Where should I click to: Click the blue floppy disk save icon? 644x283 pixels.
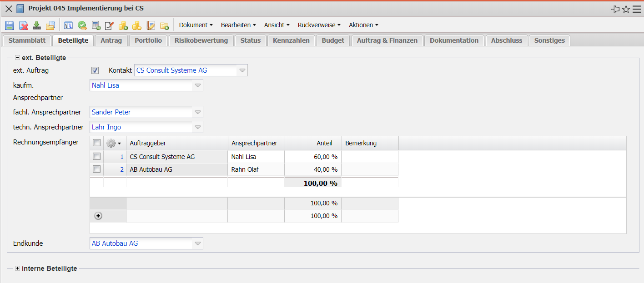pyautogui.click(x=10, y=25)
